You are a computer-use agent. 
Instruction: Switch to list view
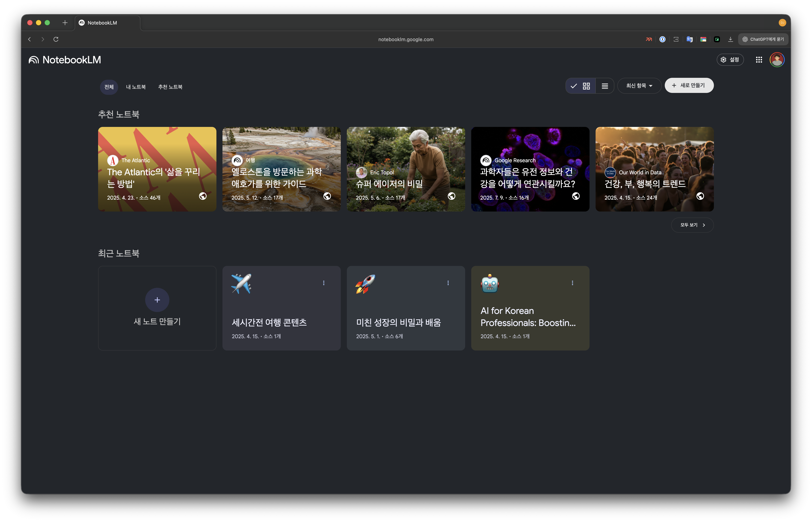[604, 86]
